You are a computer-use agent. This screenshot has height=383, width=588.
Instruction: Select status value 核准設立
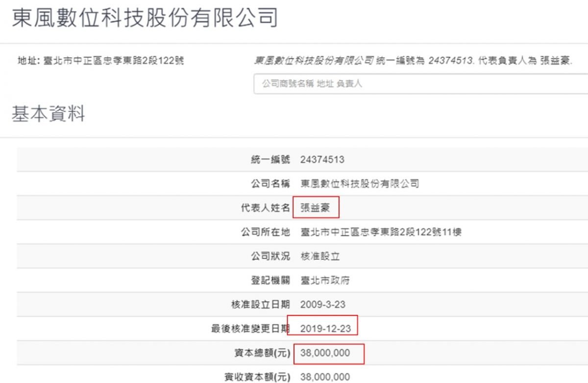tap(320, 256)
